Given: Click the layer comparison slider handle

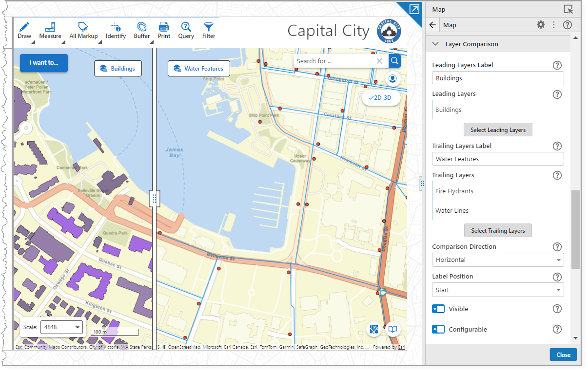Looking at the screenshot, I should coord(155,199).
